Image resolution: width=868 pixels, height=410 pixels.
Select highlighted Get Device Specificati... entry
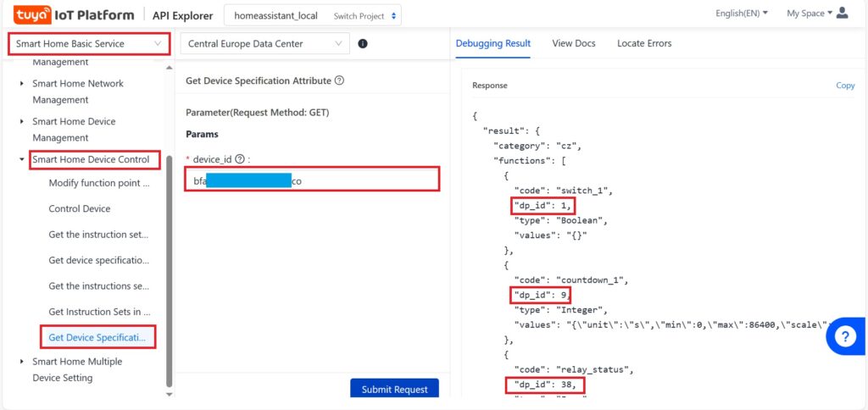(x=97, y=337)
